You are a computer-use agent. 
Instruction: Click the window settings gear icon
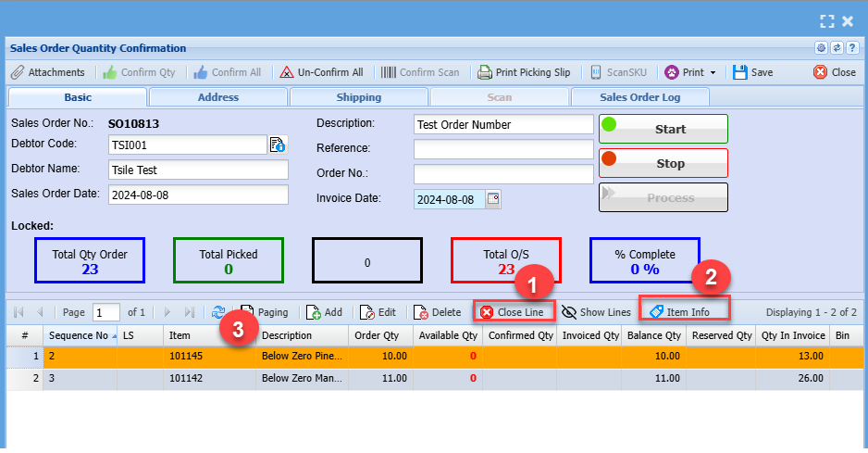tap(821, 48)
